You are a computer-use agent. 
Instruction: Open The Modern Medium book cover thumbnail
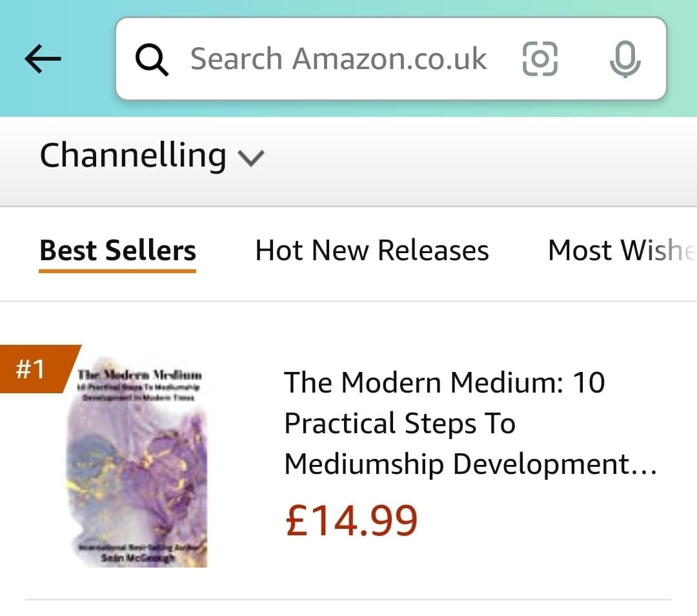[x=137, y=462]
